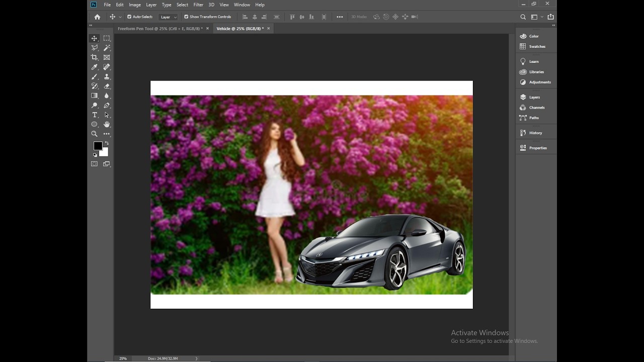
Task: Click the foreground black color swatch
Action: [97, 145]
